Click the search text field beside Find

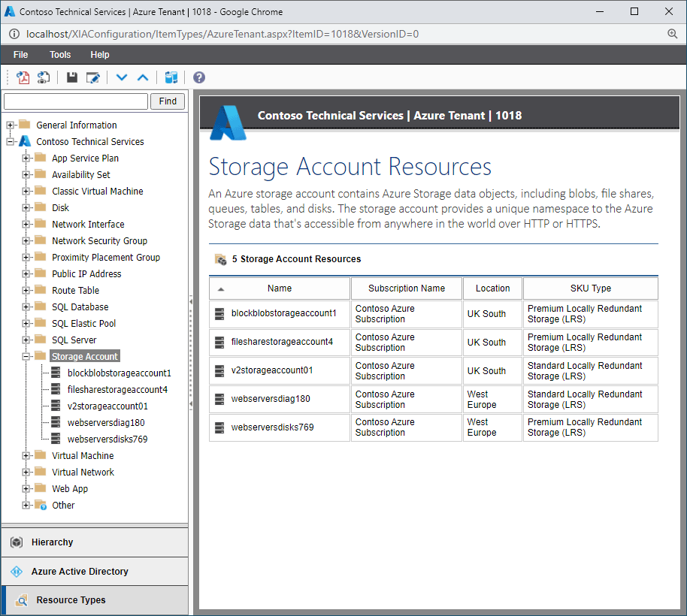[76, 101]
